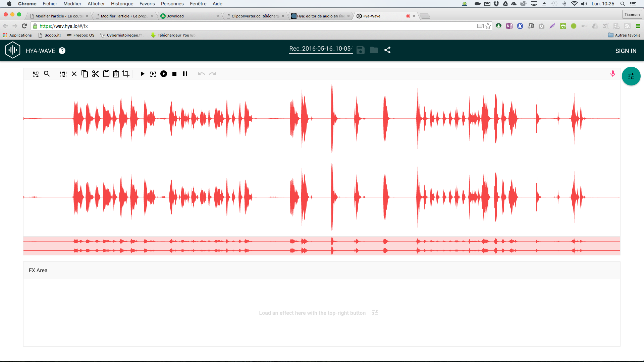The height and width of the screenshot is (362, 644).
Task: Open the Afficher menu
Action: pyautogui.click(x=96, y=4)
